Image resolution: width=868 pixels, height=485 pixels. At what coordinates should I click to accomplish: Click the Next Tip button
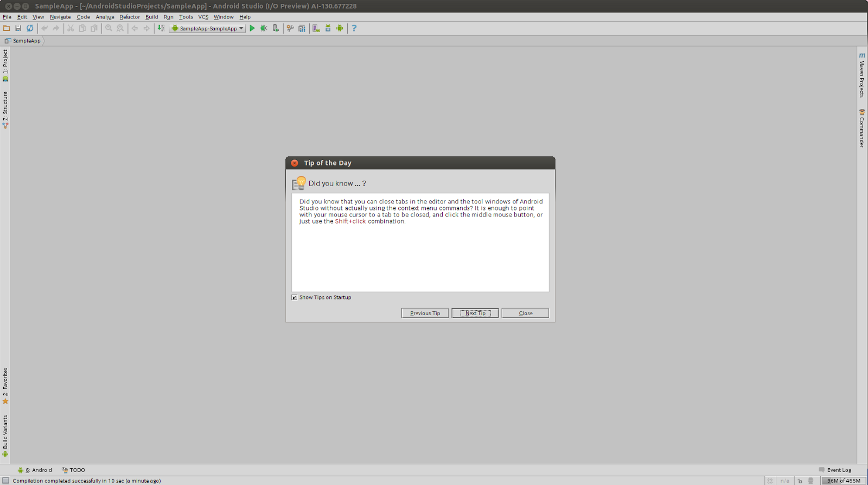point(475,313)
